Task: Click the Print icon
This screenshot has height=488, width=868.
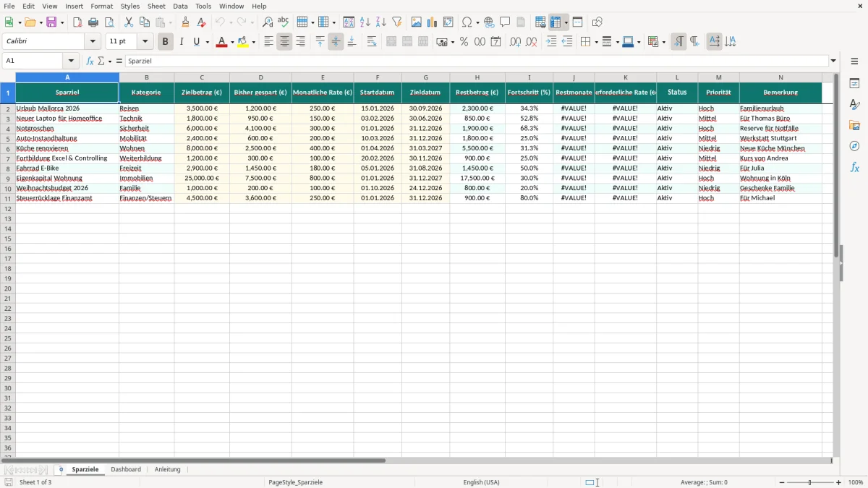Action: click(93, 22)
